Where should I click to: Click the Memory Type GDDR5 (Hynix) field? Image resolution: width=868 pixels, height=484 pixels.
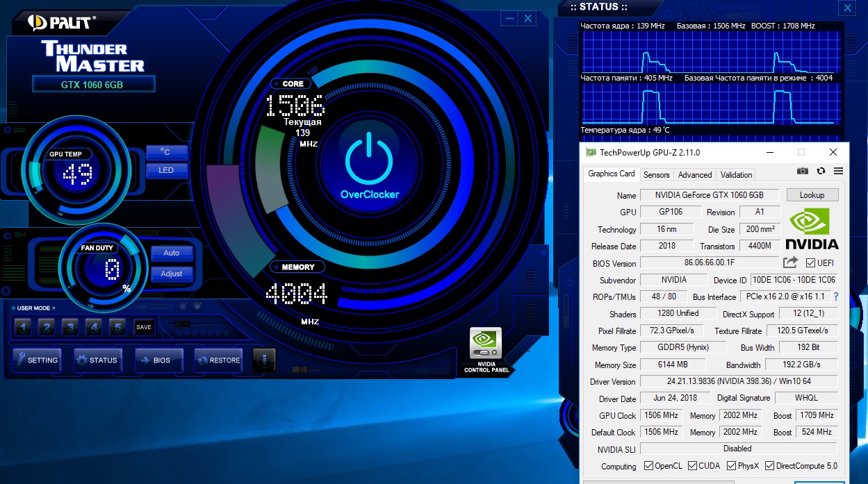[x=682, y=347]
